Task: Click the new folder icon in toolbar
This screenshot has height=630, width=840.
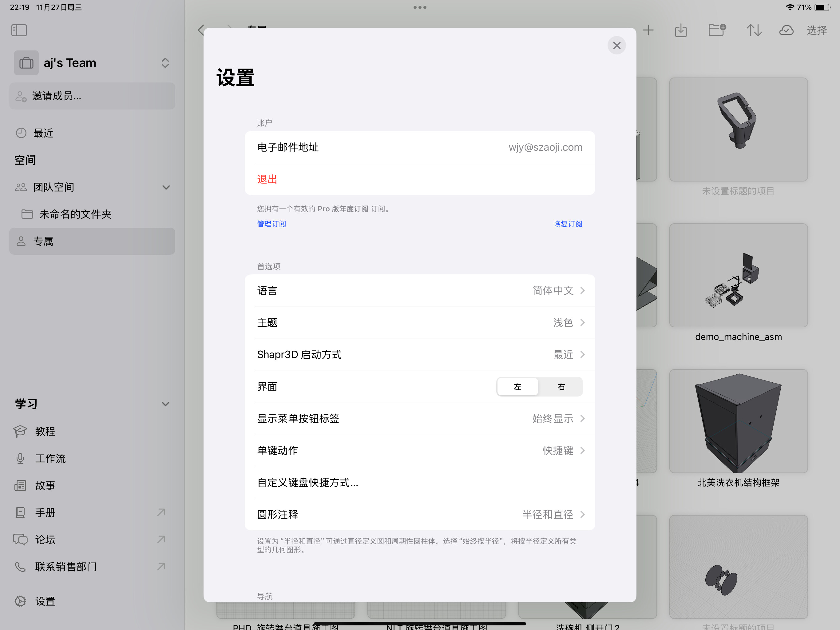Action: [717, 30]
